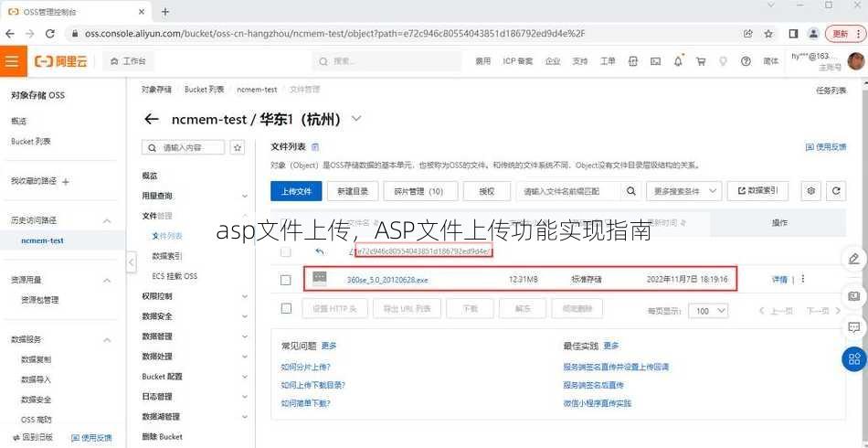Viewport: 868px width, 448px height.
Task: Open the 工单 menu
Action: tap(608, 61)
